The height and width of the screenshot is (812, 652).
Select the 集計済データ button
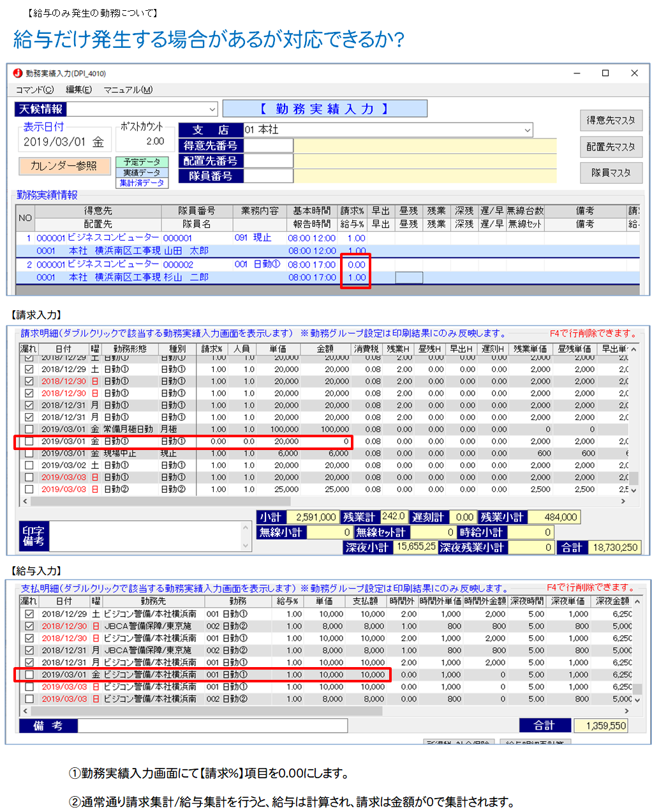(142, 183)
